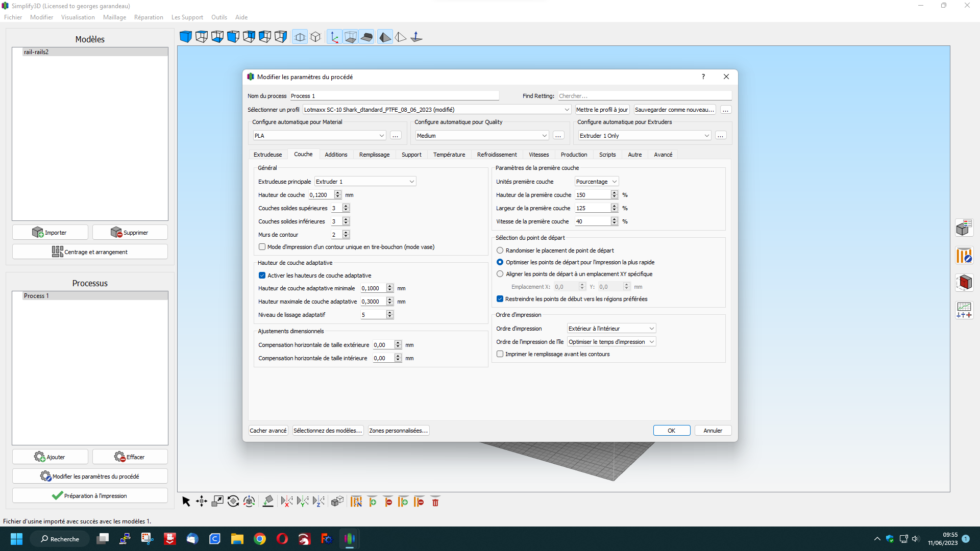The image size is (980, 551).
Task: Select the rotate model tool icon
Action: click(x=233, y=502)
